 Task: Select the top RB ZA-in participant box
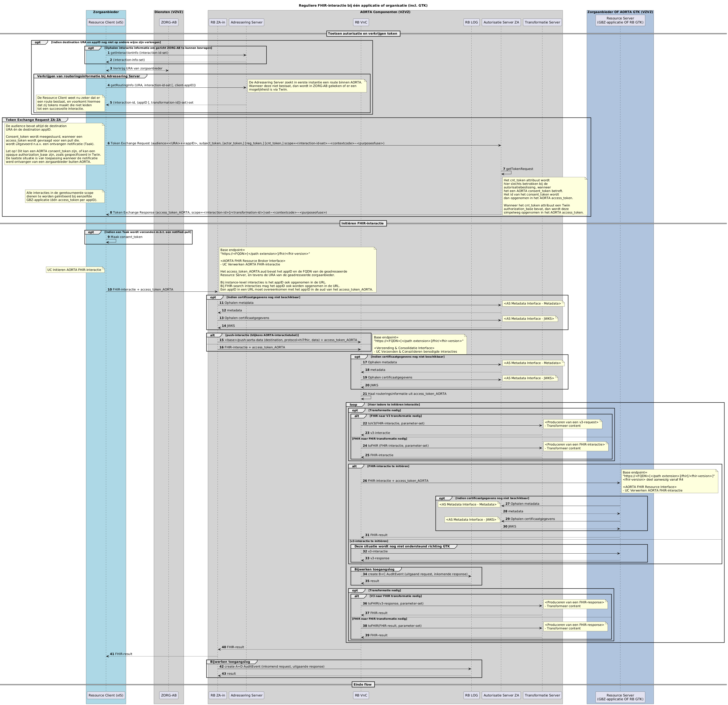tap(218, 22)
